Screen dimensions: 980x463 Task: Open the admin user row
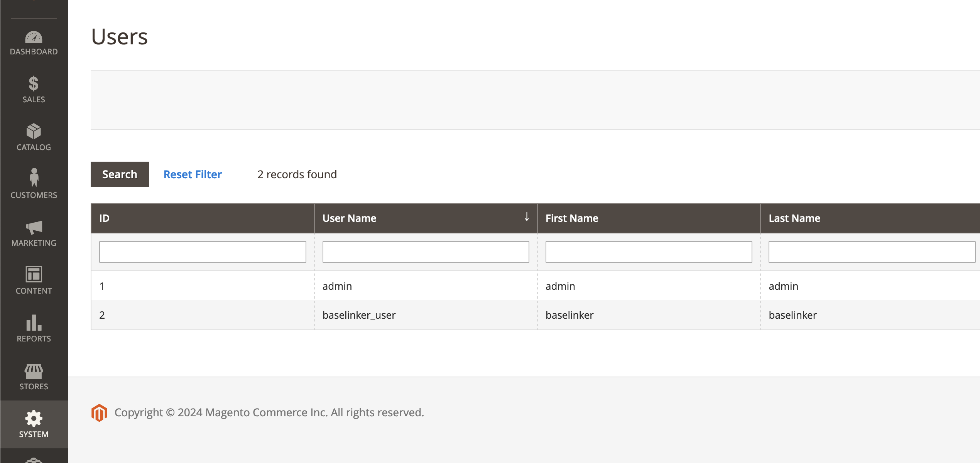point(337,286)
